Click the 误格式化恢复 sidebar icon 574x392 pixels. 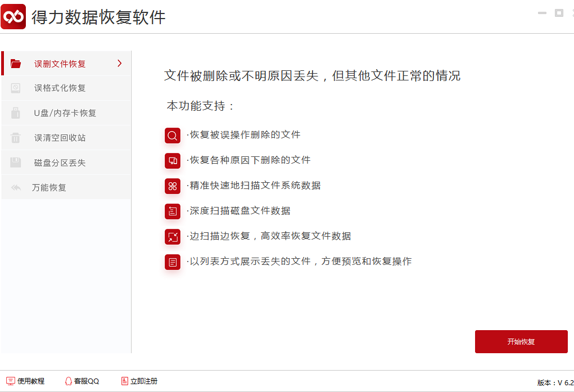[x=16, y=88]
